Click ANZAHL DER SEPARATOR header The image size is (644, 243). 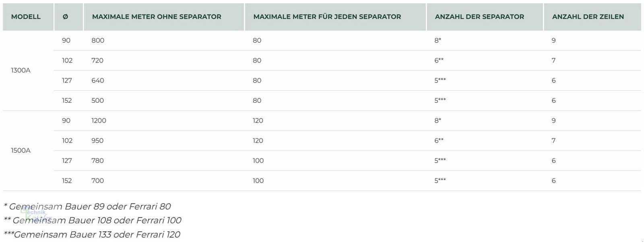point(479,17)
